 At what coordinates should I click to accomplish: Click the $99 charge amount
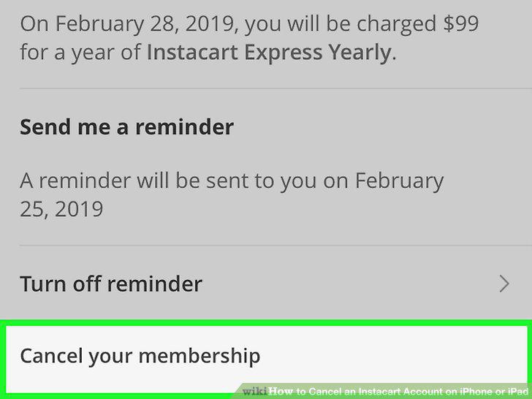[x=460, y=23]
